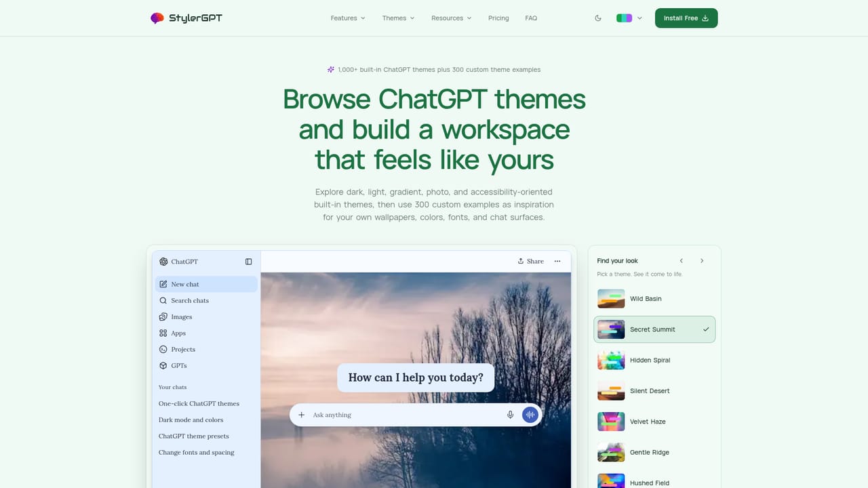This screenshot has width=868, height=488.
Task: Click the Share button in the preview
Action: click(x=530, y=261)
